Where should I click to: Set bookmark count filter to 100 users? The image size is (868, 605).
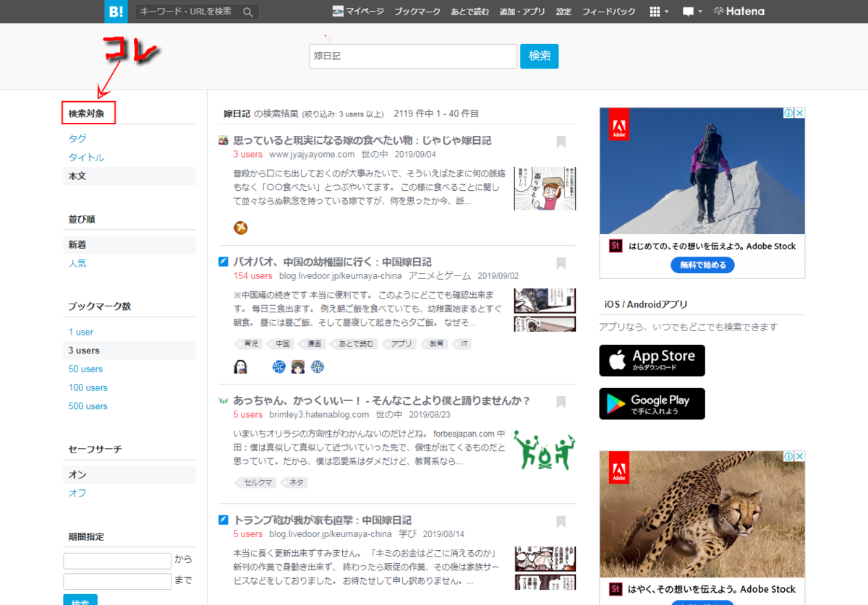pyautogui.click(x=88, y=388)
